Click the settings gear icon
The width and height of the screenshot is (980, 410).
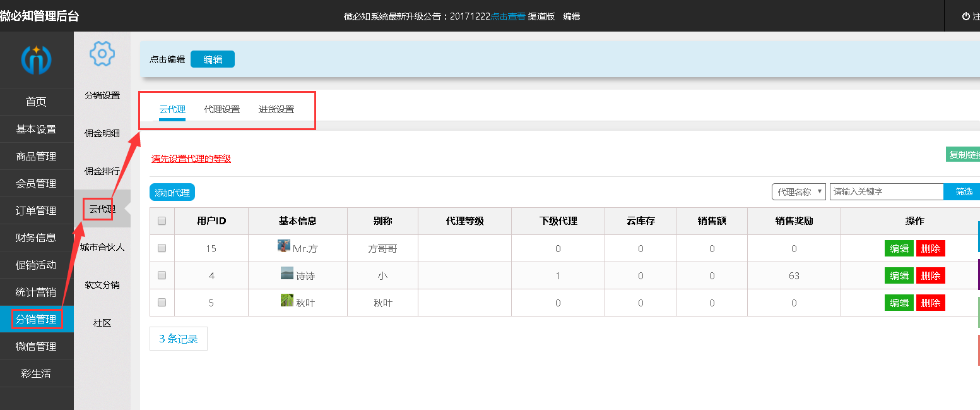(102, 54)
